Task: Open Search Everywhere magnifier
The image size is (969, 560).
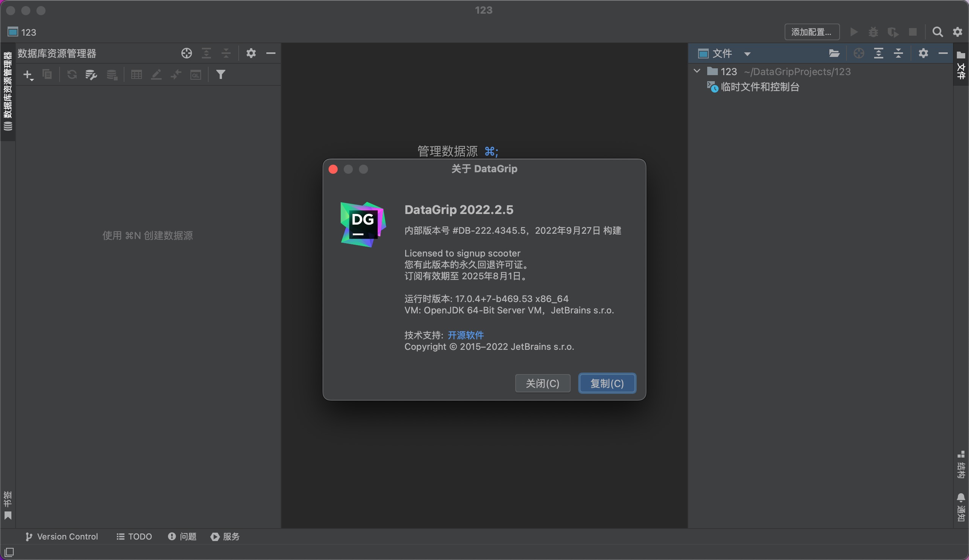Action: click(938, 32)
